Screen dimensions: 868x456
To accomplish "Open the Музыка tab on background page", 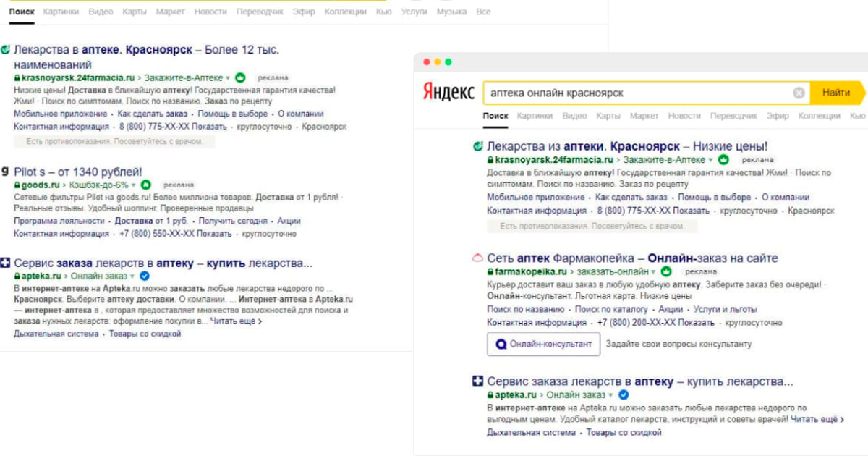I will [451, 12].
